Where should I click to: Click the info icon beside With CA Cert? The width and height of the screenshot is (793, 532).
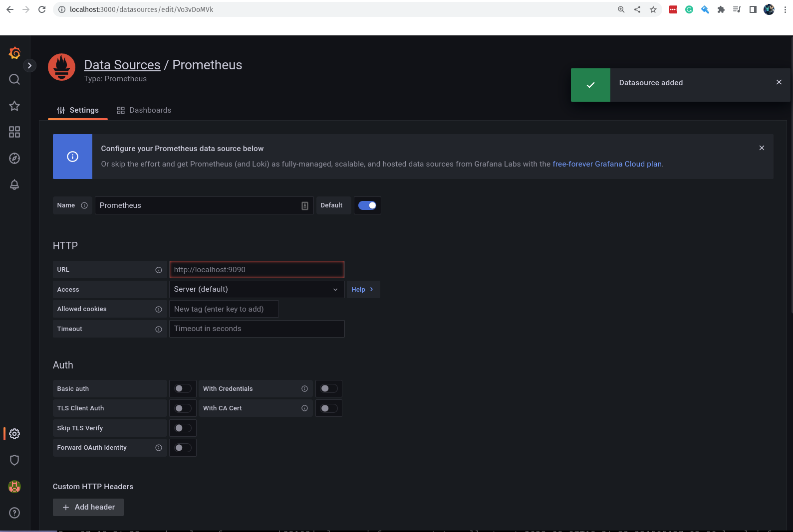304,408
